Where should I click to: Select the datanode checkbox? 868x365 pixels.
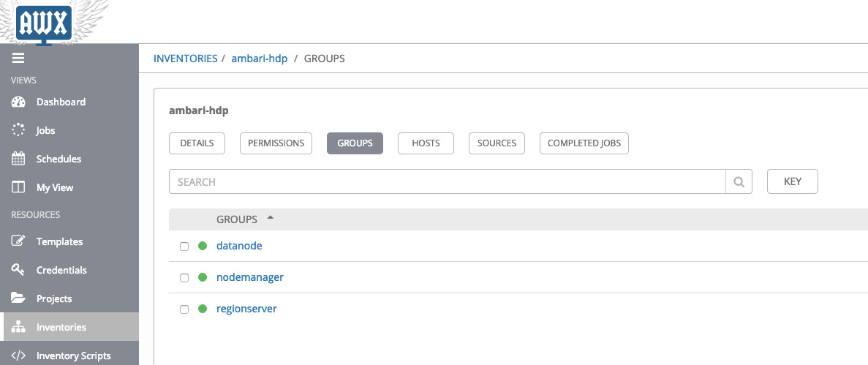tap(184, 247)
